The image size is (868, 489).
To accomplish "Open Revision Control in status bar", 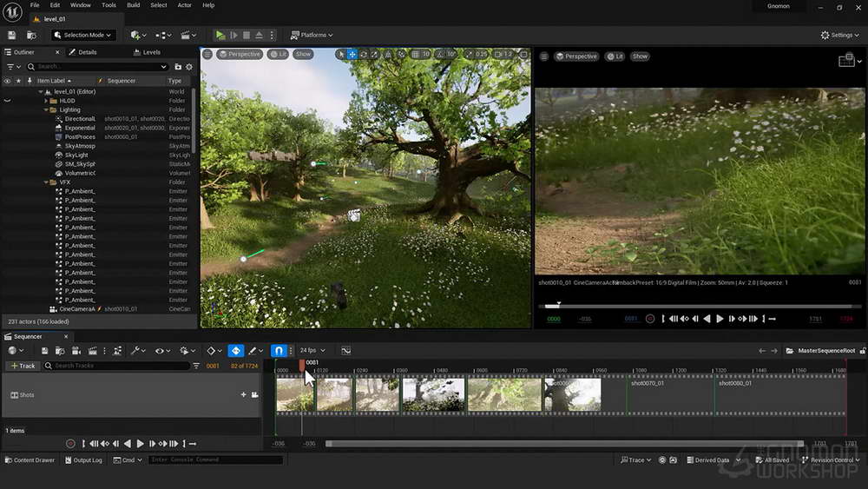I will tap(831, 460).
